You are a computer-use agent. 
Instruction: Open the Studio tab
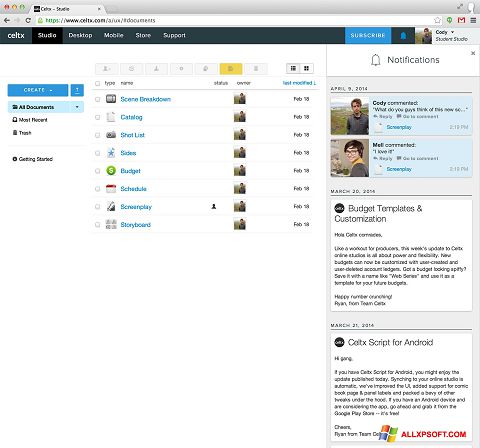pos(47,35)
